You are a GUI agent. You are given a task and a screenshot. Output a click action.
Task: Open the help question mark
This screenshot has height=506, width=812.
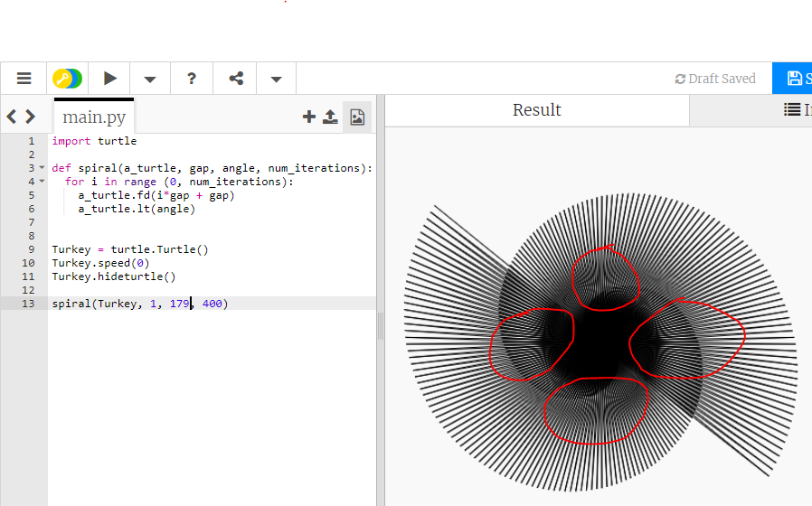point(192,79)
